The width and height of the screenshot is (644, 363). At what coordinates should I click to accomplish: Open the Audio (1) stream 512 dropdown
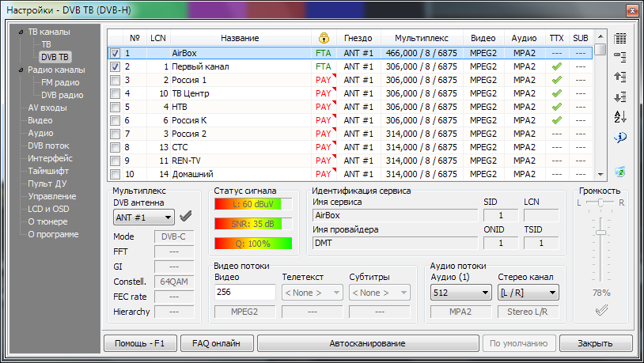[x=461, y=293]
